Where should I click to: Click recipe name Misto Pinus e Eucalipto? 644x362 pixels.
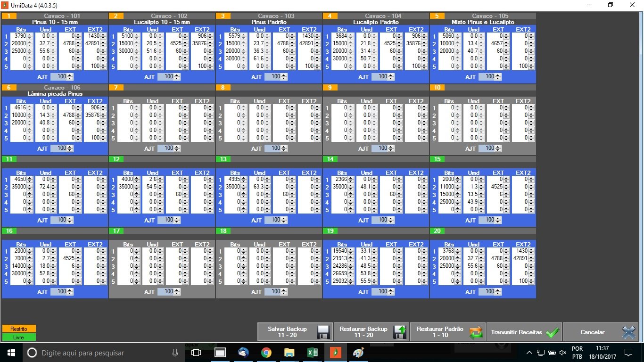coord(483,22)
